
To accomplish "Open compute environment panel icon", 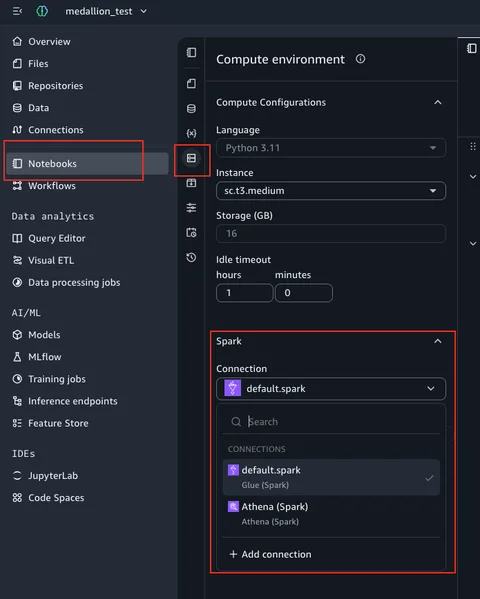I will click(191, 158).
